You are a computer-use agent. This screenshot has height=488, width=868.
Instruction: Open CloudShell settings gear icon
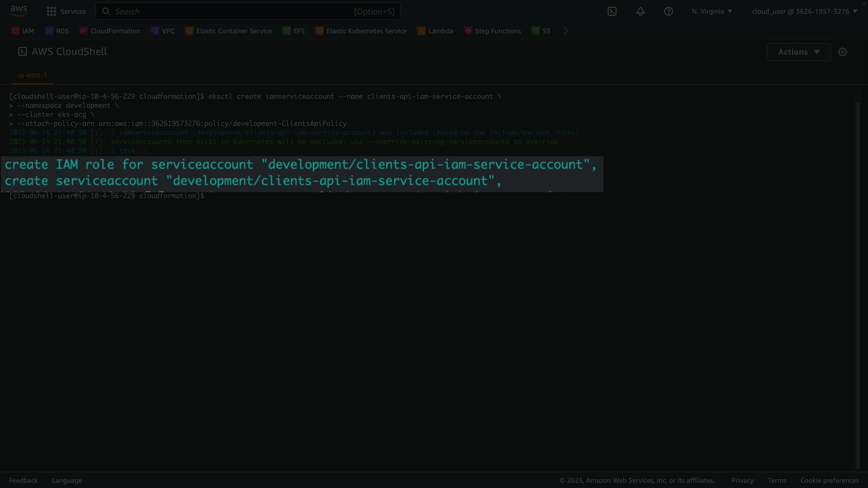pyautogui.click(x=843, y=52)
